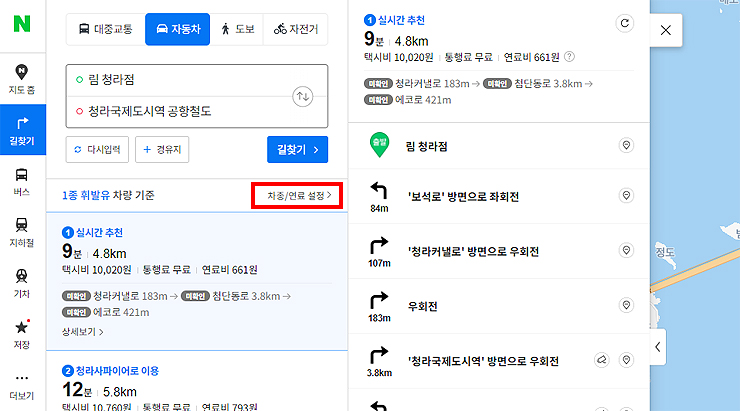Viewport: 740px width, 411px height.
Task: Open the 기차 train sidebar item
Action: click(x=22, y=283)
